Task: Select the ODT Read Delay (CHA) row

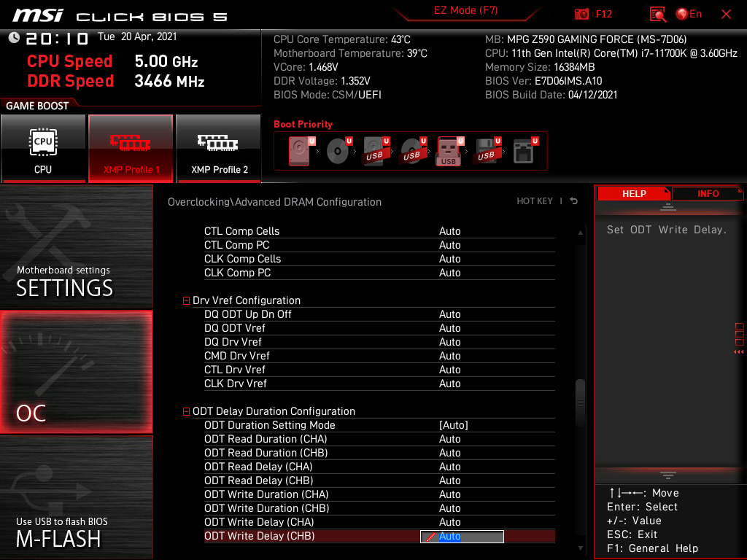Action: 379,467
